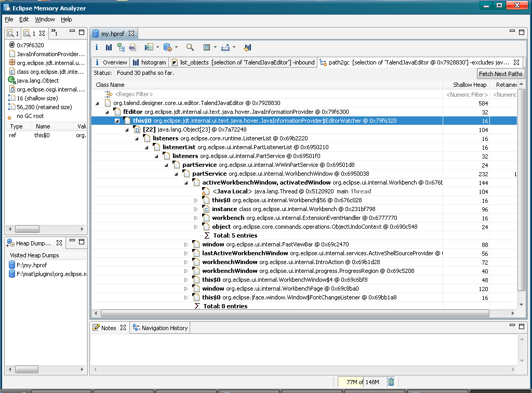The height and width of the screenshot is (393, 532).
Task: Open the run reports dropdown arrow
Action: coord(157,47)
